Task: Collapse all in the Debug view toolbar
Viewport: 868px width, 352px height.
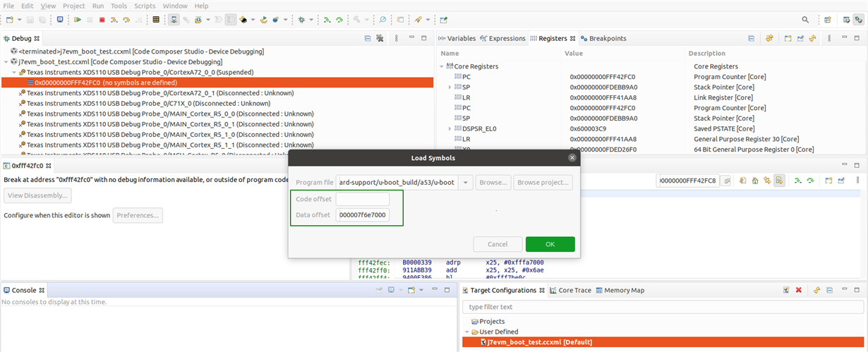Action: 368,38
